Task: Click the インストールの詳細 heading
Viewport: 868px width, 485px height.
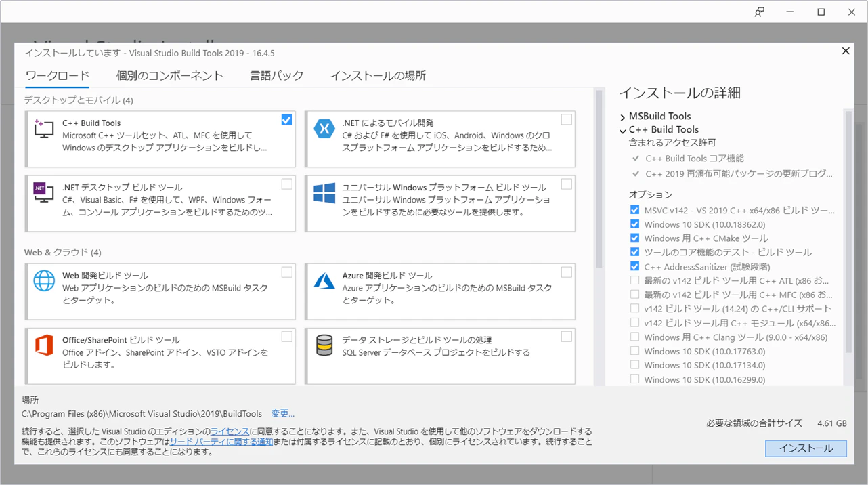Action: point(680,93)
